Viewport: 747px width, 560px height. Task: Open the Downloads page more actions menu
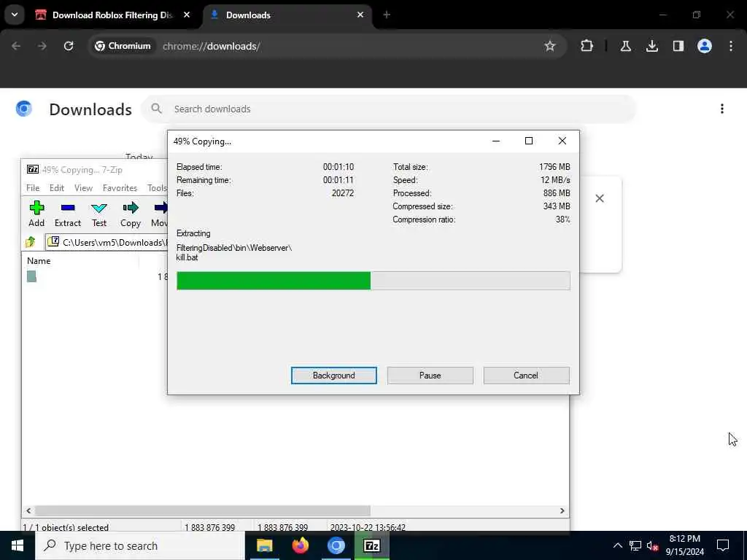tap(721, 109)
